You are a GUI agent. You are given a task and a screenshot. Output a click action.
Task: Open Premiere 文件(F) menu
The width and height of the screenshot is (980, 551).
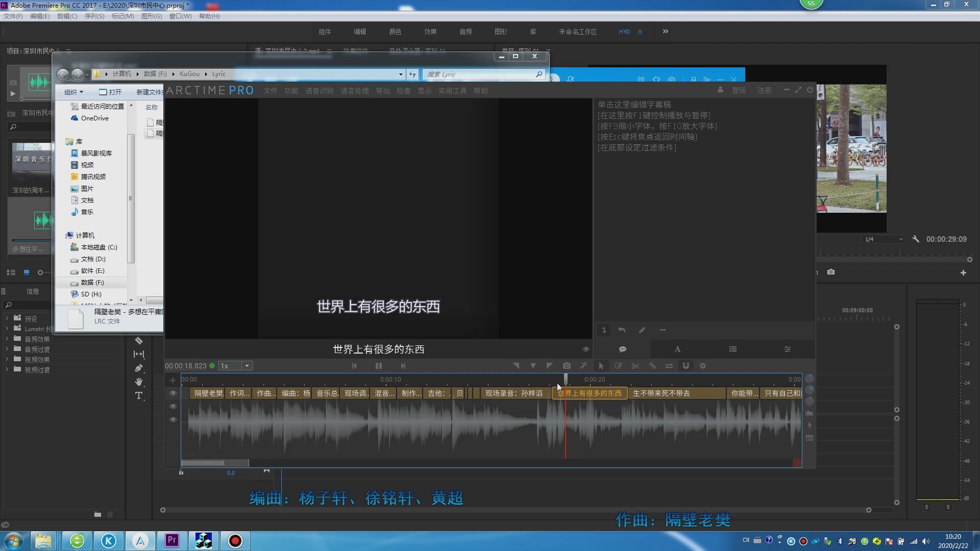coord(13,16)
